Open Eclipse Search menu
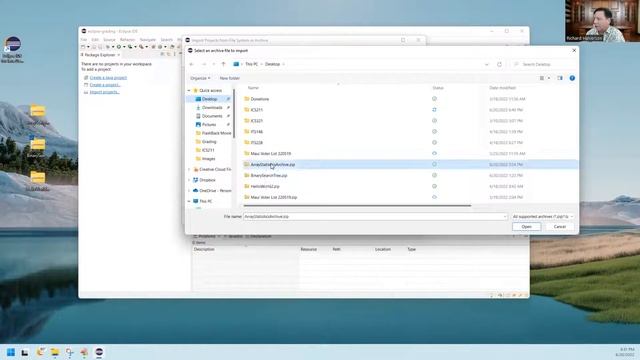Screen dimensions: 640x360 (167, 40)
